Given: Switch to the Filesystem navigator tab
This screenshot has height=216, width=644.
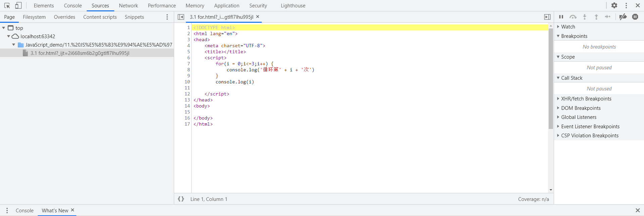Looking at the screenshot, I should pyautogui.click(x=34, y=17).
